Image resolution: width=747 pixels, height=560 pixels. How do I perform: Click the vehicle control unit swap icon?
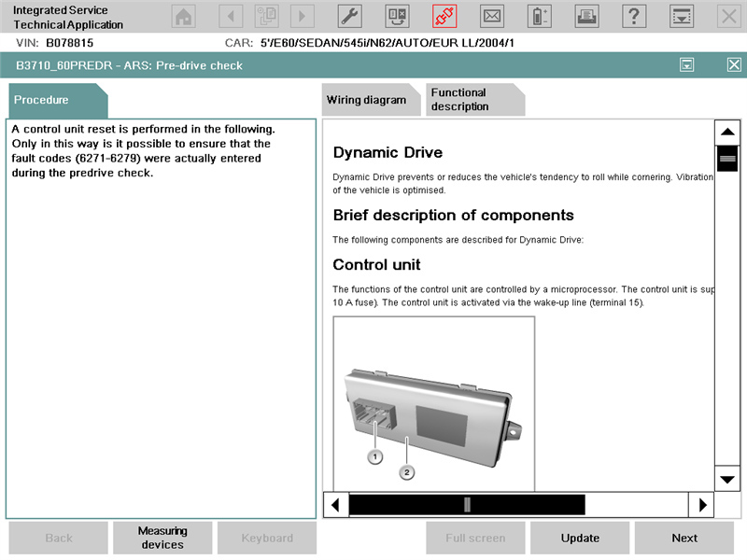pos(397,17)
